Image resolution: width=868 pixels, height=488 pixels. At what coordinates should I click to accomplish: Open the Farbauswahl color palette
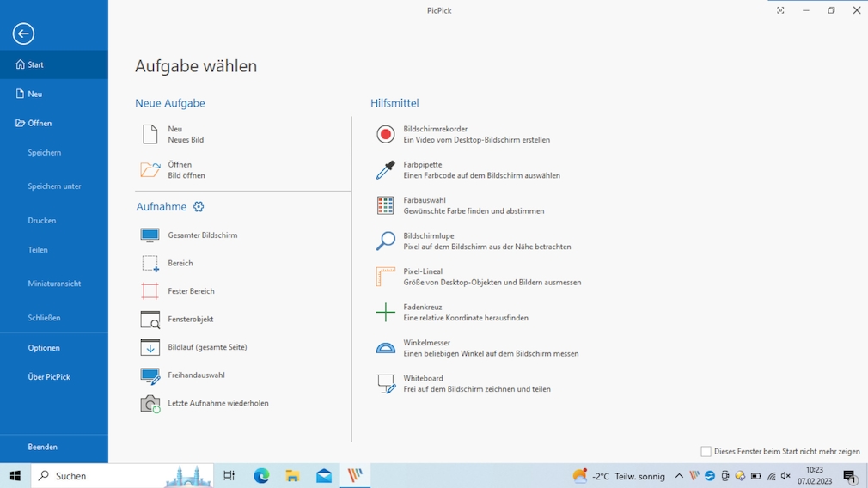coord(386,205)
